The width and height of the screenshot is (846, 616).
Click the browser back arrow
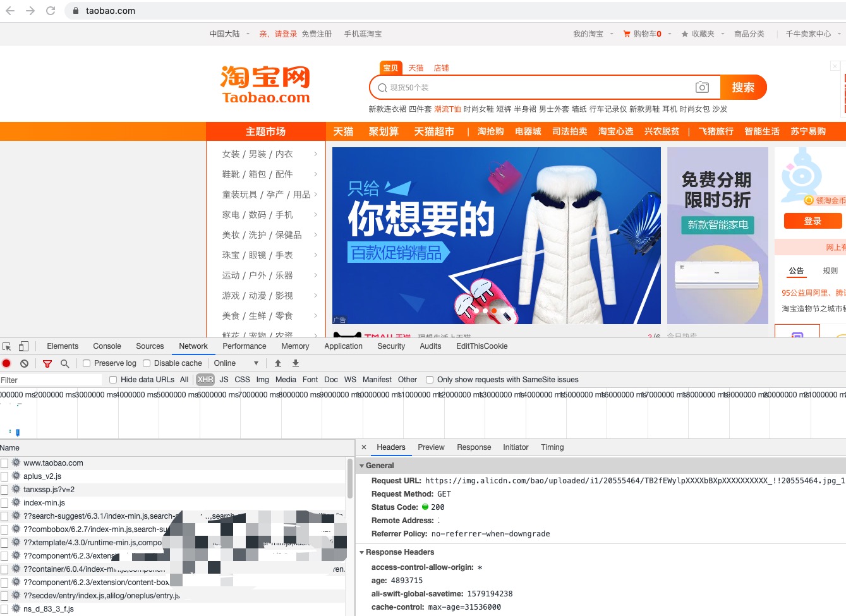[10, 11]
